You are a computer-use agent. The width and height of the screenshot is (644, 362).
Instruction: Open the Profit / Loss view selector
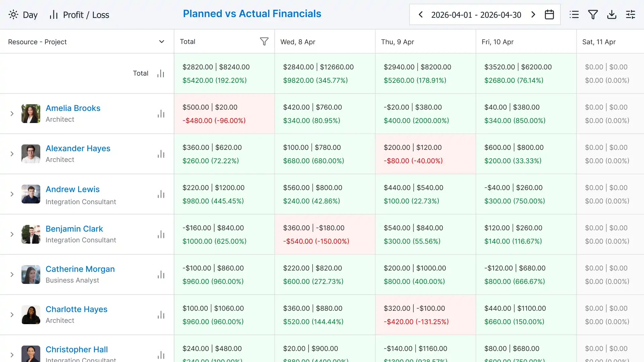[x=79, y=15]
